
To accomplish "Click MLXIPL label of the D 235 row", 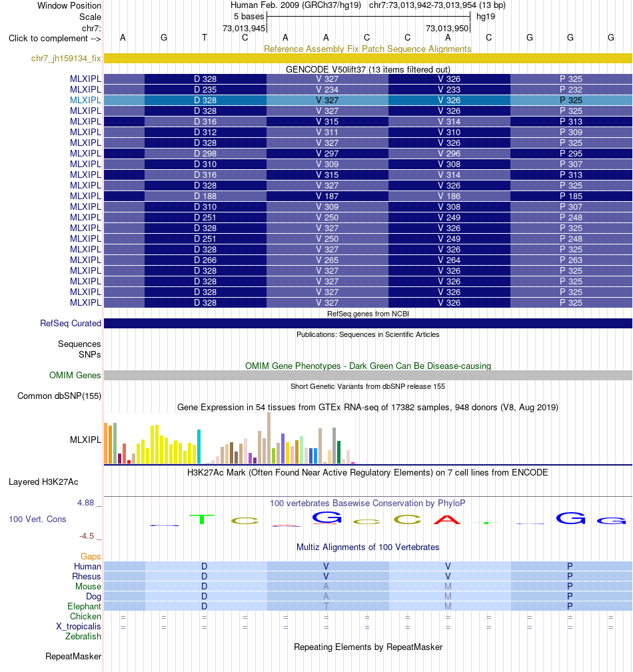I will [85, 89].
